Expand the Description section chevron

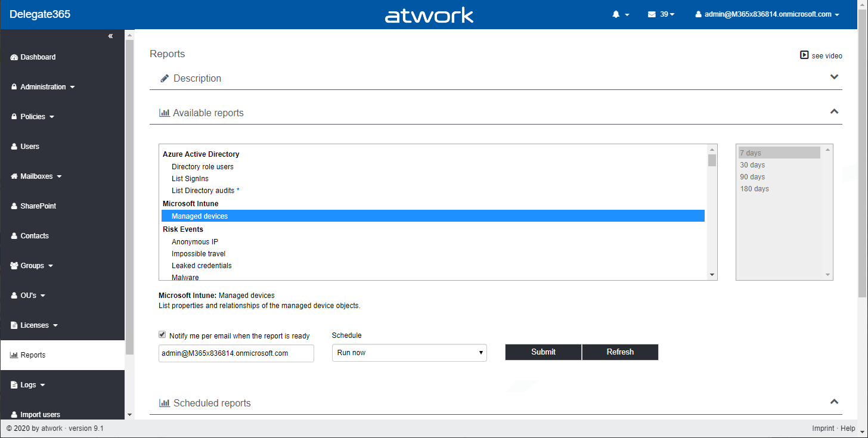[x=834, y=77]
